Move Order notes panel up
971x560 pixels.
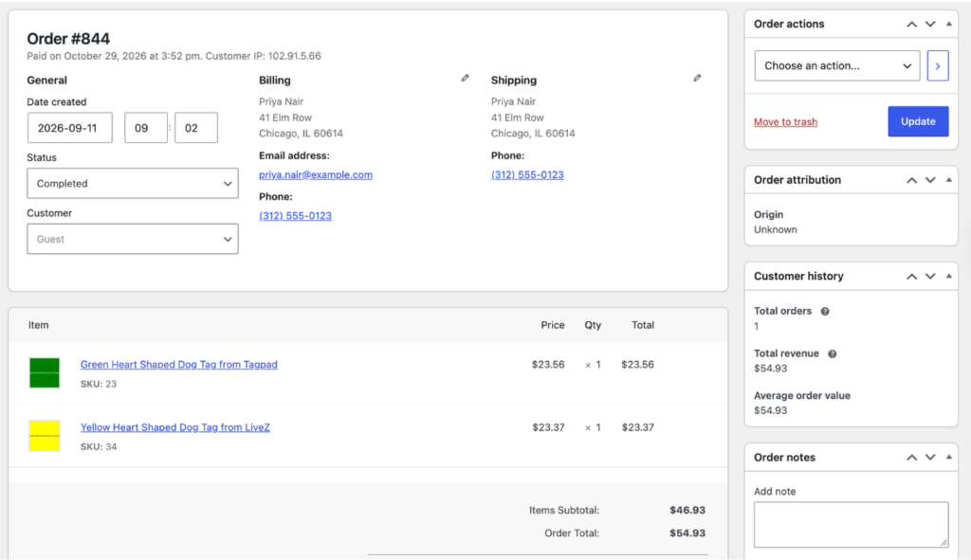tap(911, 458)
